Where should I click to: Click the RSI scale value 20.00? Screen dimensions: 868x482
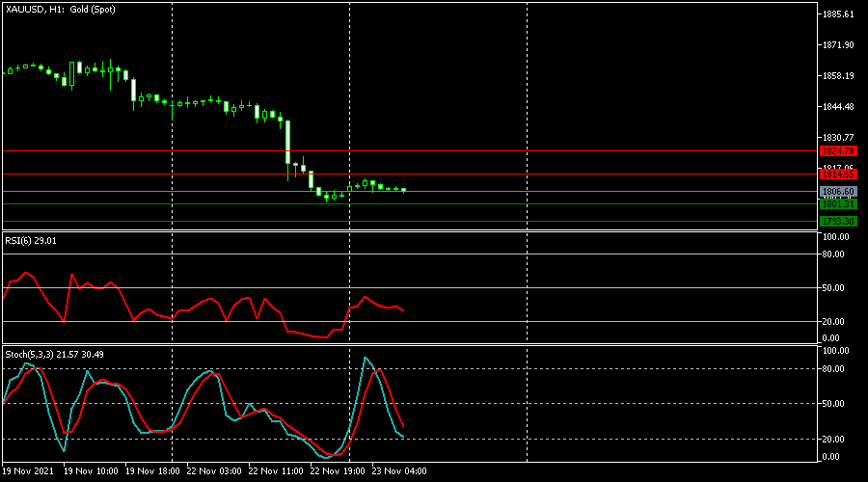point(833,322)
